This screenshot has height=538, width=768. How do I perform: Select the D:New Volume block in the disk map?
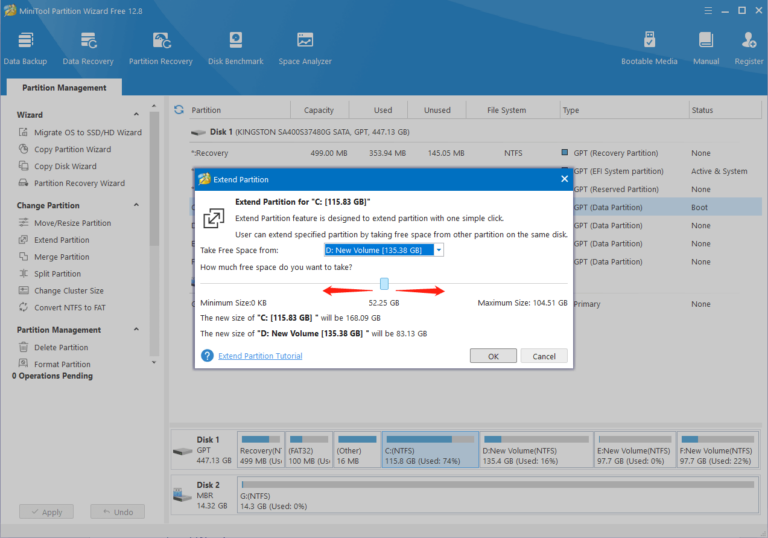click(x=536, y=450)
